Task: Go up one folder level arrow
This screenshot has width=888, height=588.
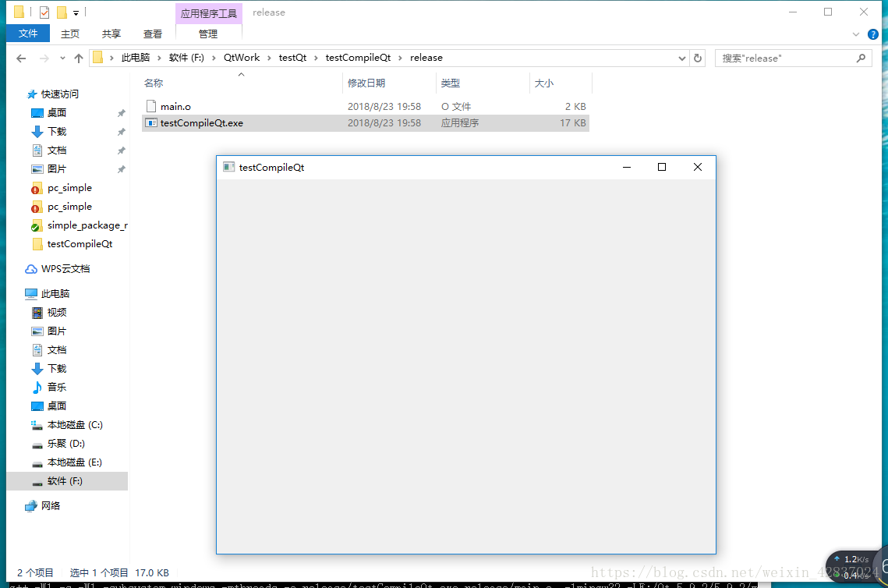Action: click(x=79, y=58)
